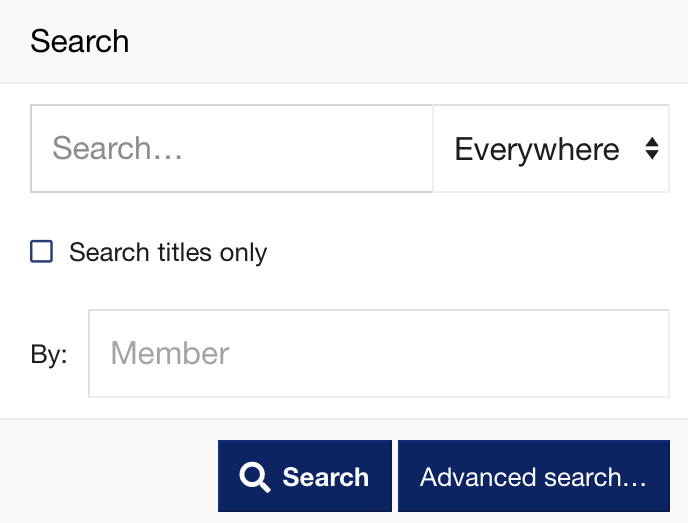Click the Search panel heading
The image size is (688, 523).
coord(80,42)
